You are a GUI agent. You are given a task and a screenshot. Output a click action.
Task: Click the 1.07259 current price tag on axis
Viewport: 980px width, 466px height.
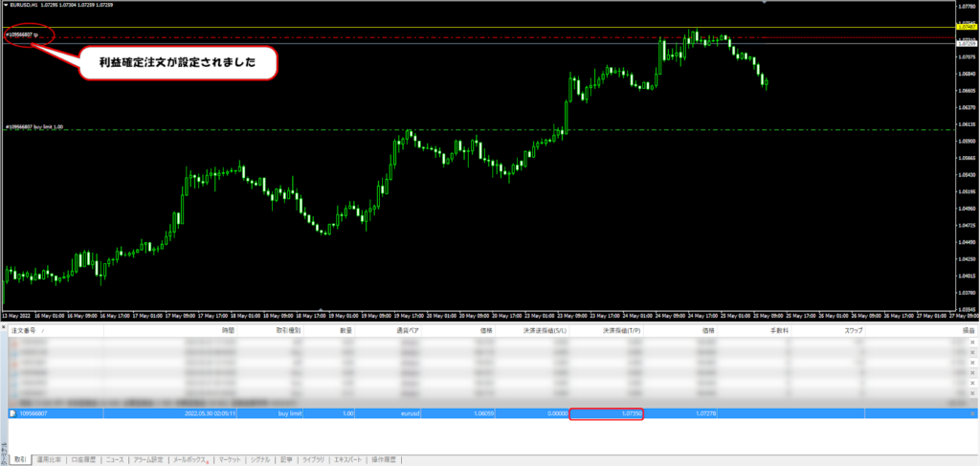click(967, 44)
